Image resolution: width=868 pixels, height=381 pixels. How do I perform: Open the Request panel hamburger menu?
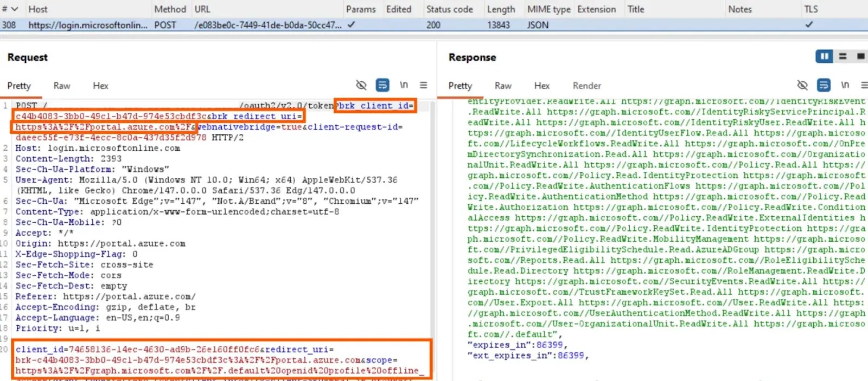(424, 85)
